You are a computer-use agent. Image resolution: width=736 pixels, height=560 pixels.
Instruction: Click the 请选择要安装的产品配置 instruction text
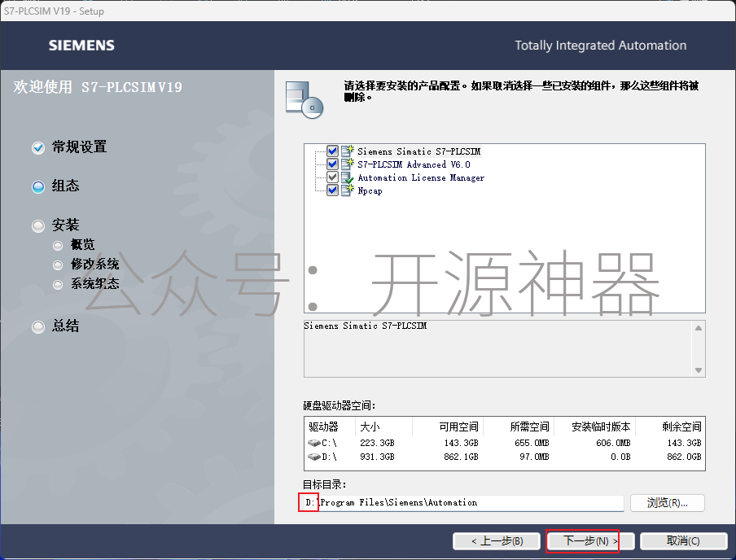coord(521,91)
